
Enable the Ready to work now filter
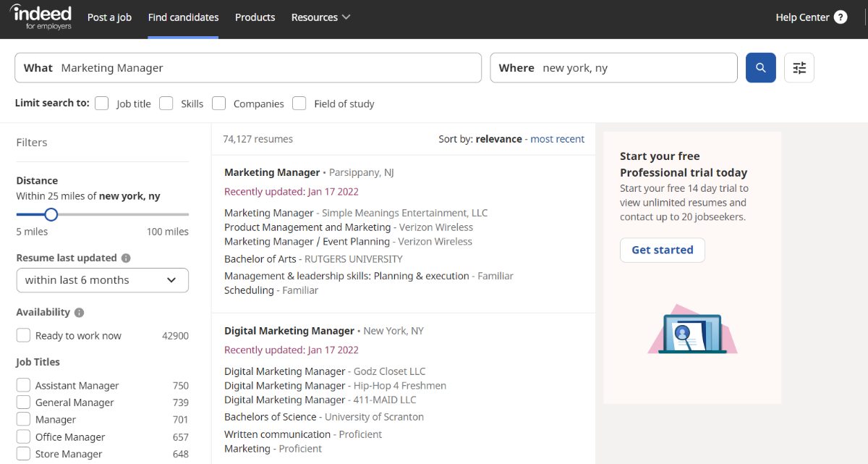pyautogui.click(x=23, y=335)
